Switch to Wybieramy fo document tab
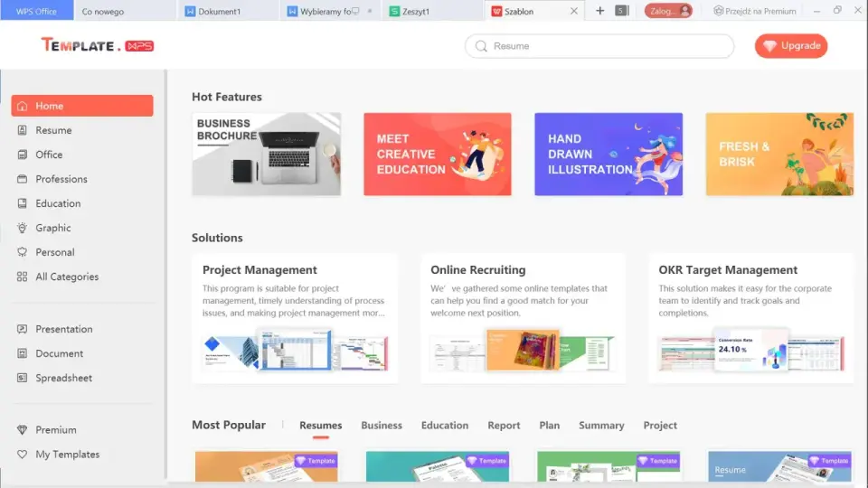This screenshot has width=868, height=488. point(329,11)
